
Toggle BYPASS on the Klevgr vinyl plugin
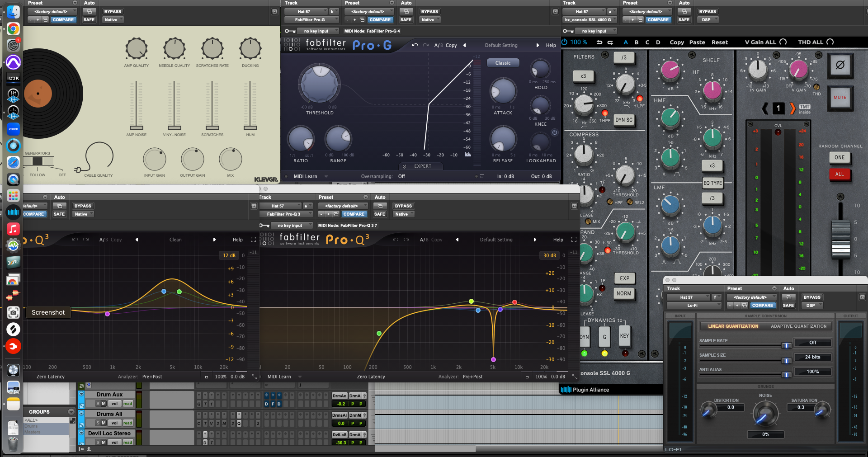(x=112, y=12)
